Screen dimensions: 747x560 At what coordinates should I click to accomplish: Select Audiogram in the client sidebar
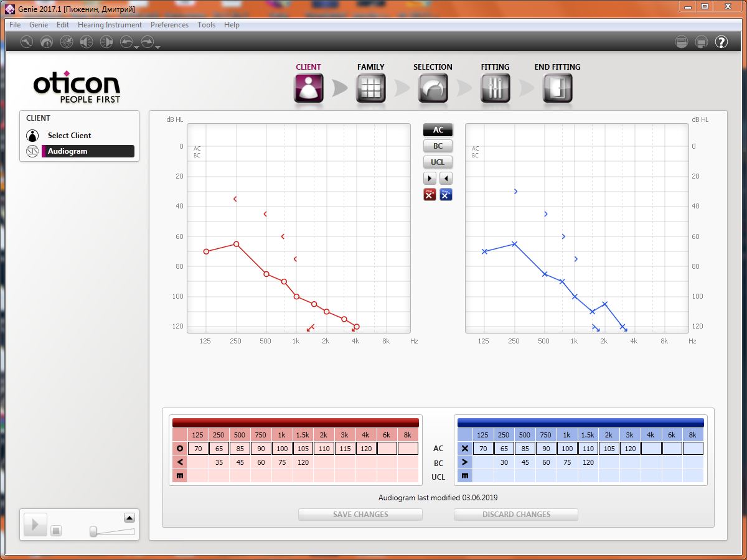pos(87,151)
